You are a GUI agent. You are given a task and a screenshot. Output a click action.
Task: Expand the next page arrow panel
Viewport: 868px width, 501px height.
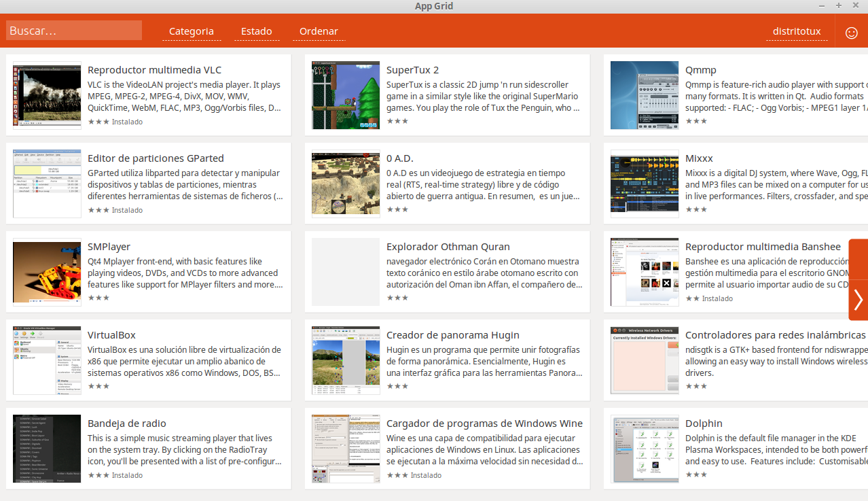point(858,299)
